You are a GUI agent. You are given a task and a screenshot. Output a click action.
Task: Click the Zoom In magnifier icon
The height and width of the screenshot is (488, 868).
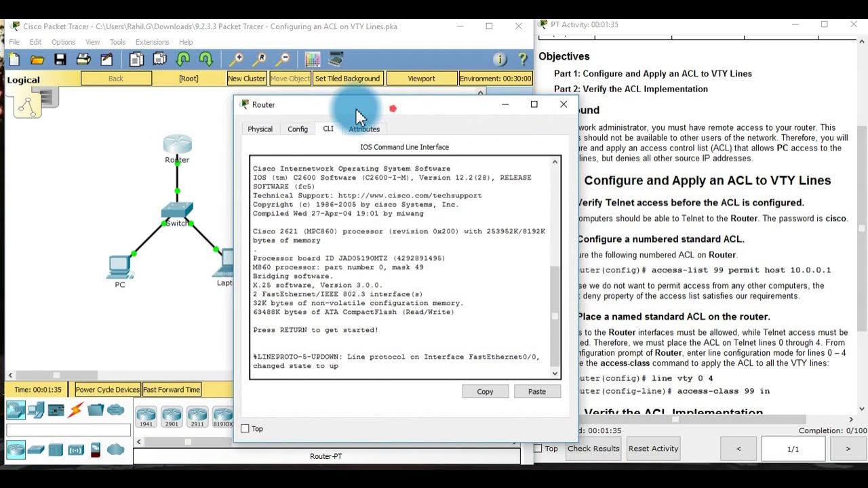coord(236,60)
